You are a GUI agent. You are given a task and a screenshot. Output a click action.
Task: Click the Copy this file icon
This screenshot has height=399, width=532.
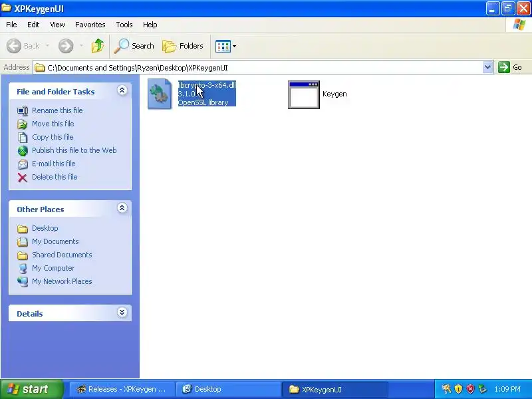point(23,137)
